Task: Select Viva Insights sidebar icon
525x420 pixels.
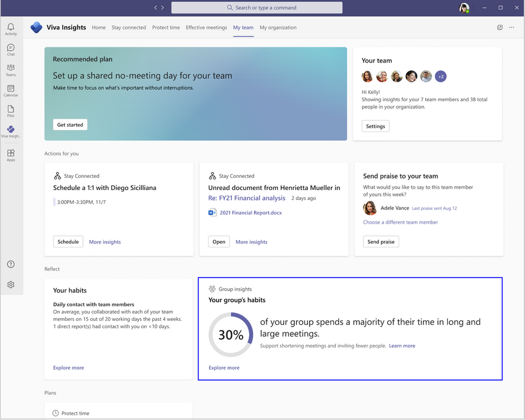Action: click(11, 131)
